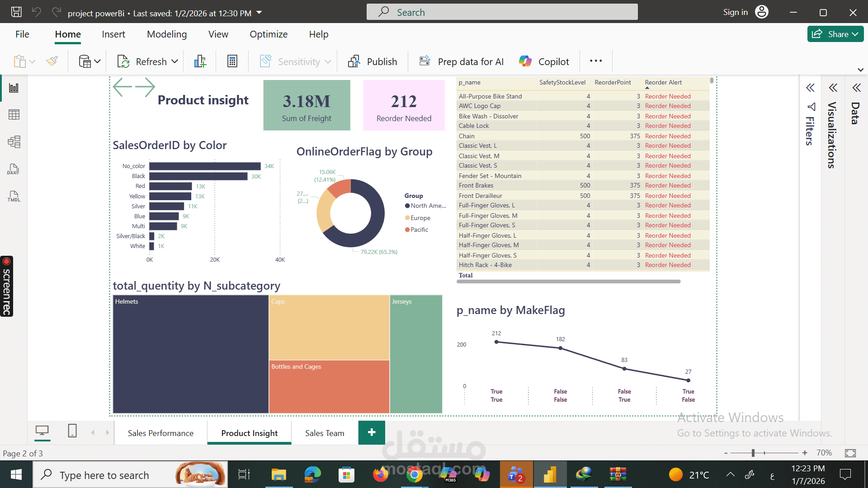The image size is (868, 488).
Task: Open the Model view from the left sidebar
Action: (x=14, y=141)
